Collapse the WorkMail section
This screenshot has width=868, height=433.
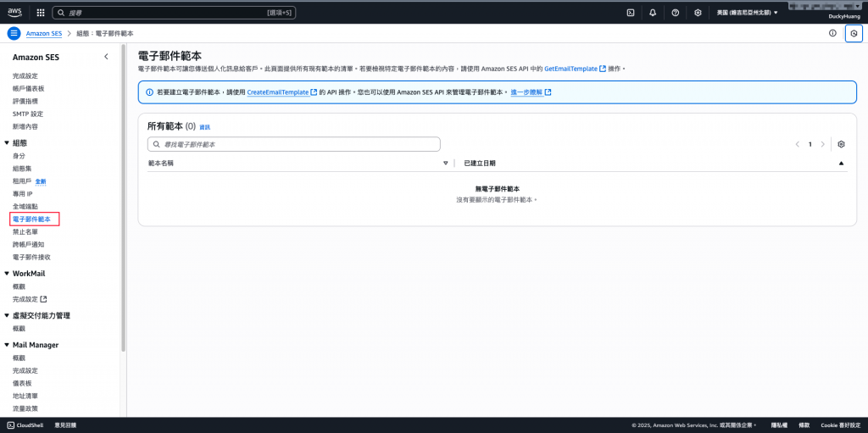(7, 274)
